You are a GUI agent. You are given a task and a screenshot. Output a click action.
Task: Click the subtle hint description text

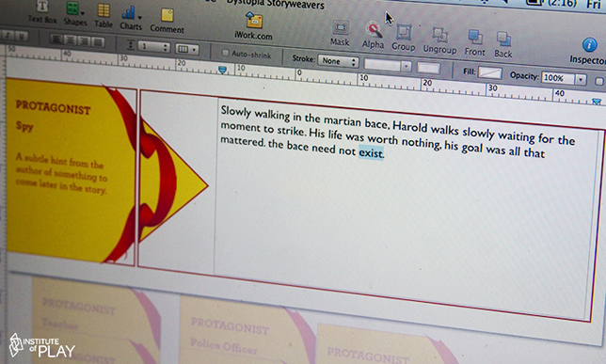coord(62,174)
